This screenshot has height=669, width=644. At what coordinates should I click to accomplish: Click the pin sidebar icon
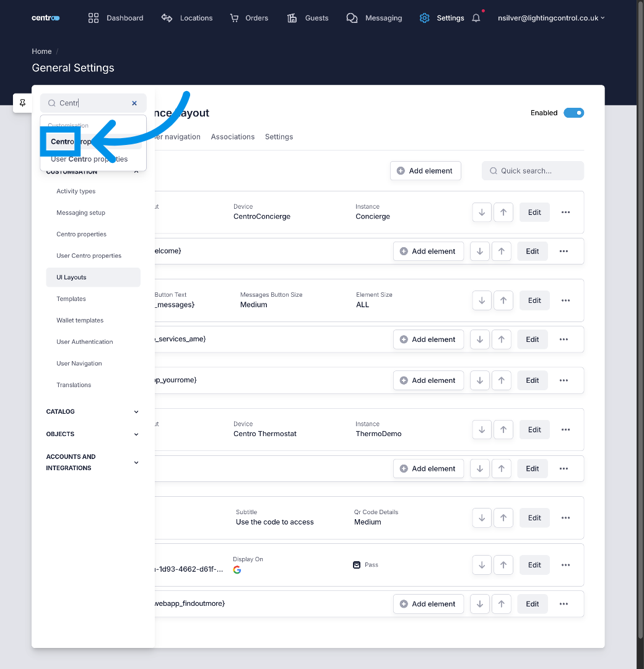pos(22,103)
